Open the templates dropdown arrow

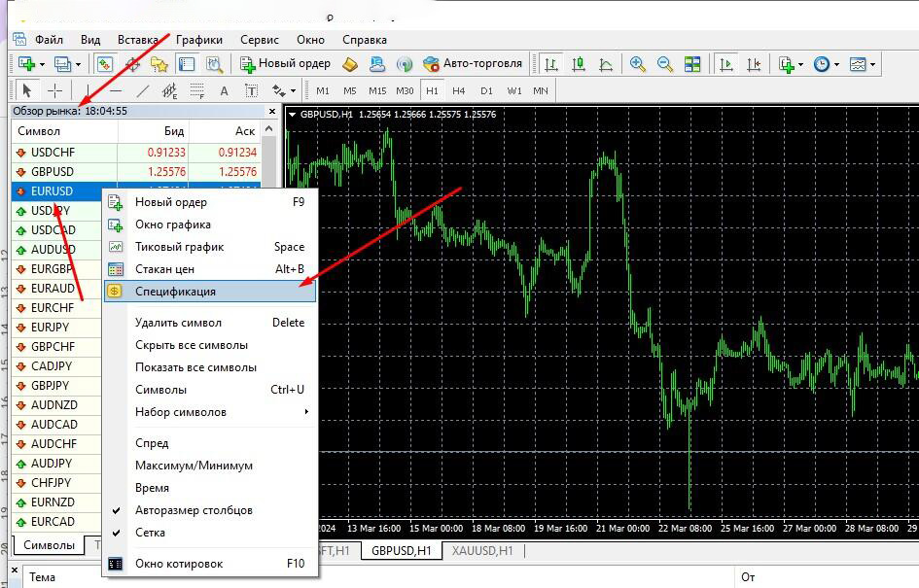(872, 64)
